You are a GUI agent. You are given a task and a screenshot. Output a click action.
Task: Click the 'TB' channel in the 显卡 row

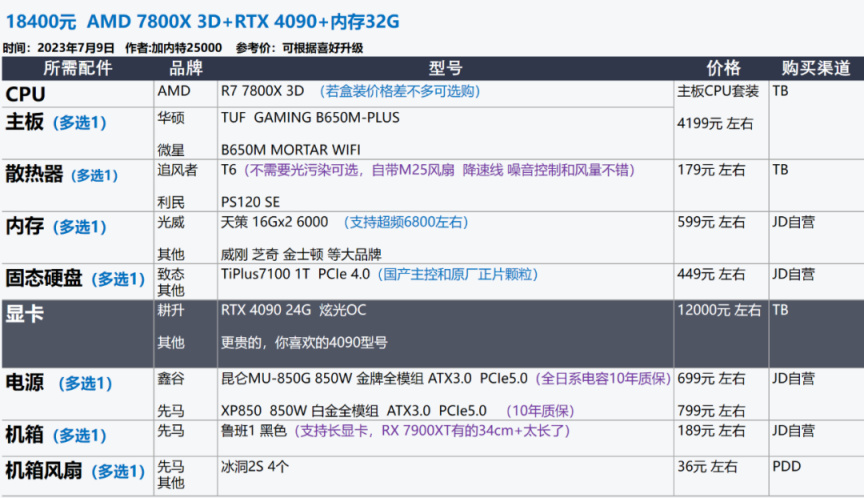(780, 310)
